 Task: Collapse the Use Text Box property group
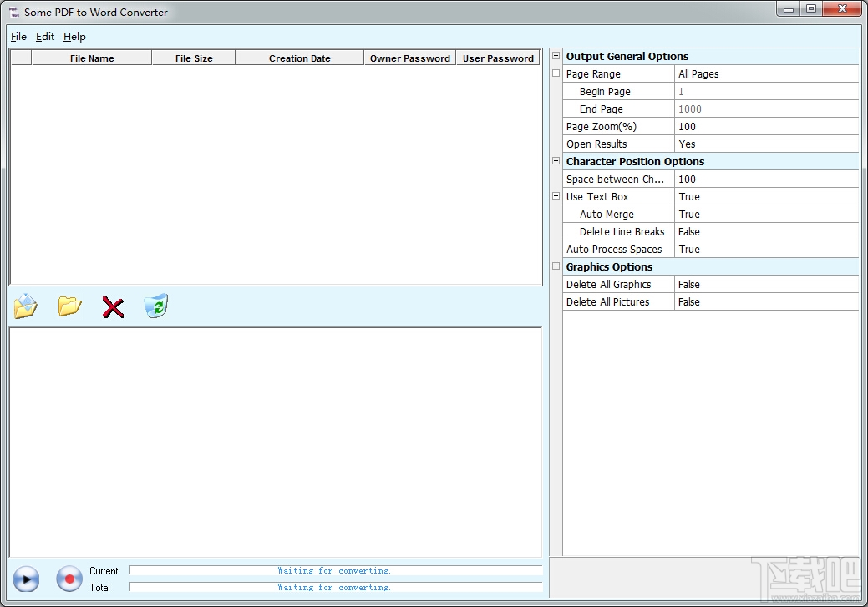click(556, 196)
